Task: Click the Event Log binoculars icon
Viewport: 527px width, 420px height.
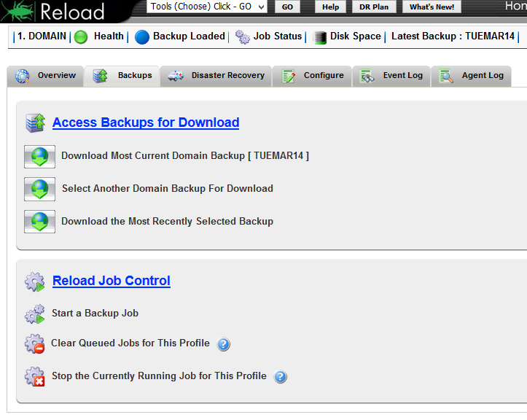Action: coord(367,76)
